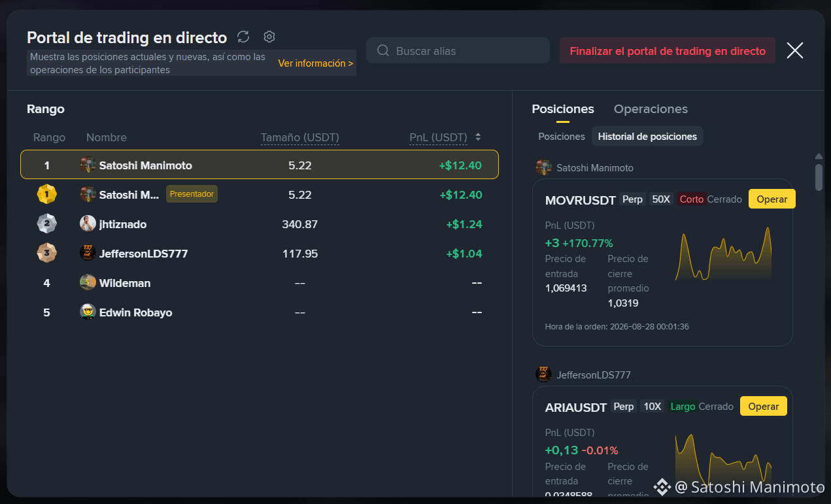The width and height of the screenshot is (831, 504).
Task: Switch to the Operaciones tab
Action: coord(651,109)
